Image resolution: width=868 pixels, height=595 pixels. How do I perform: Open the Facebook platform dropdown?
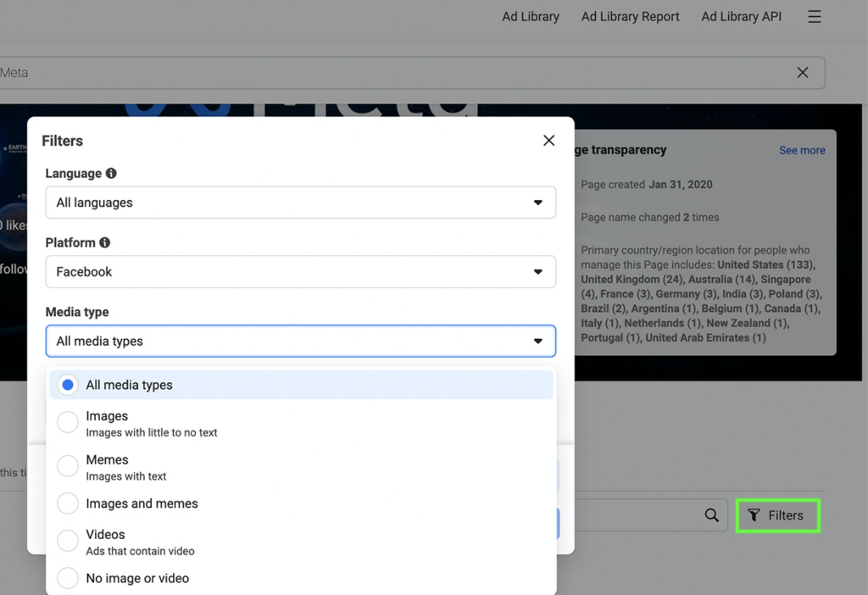(x=300, y=272)
